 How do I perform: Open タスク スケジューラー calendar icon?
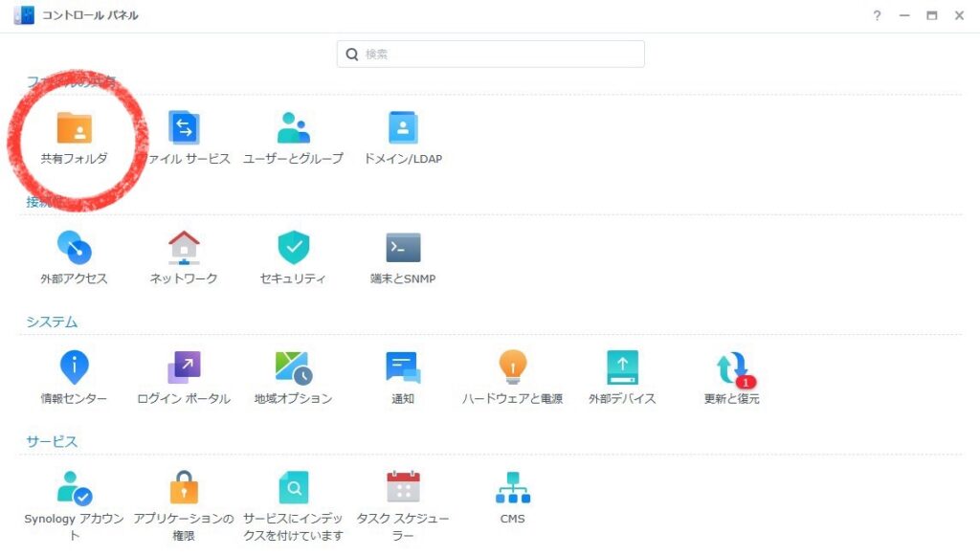click(x=403, y=488)
